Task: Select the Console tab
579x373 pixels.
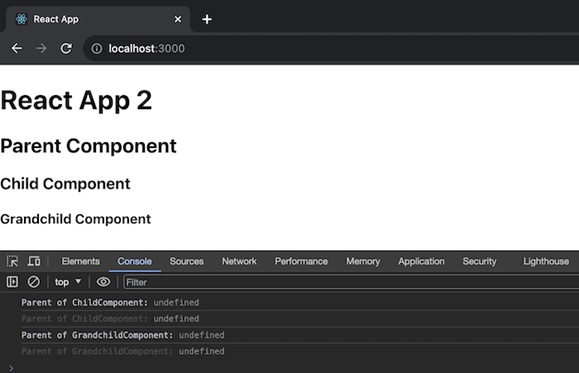Action: [134, 261]
